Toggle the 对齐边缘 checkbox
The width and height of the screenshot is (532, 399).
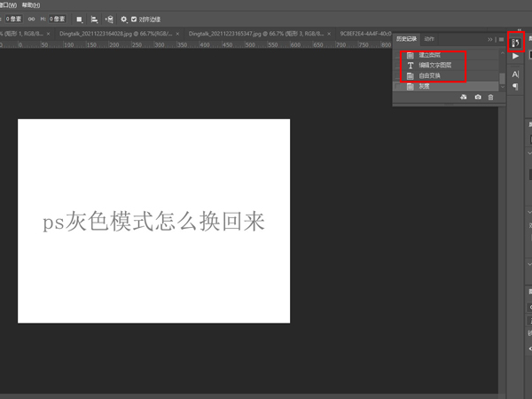pos(134,19)
